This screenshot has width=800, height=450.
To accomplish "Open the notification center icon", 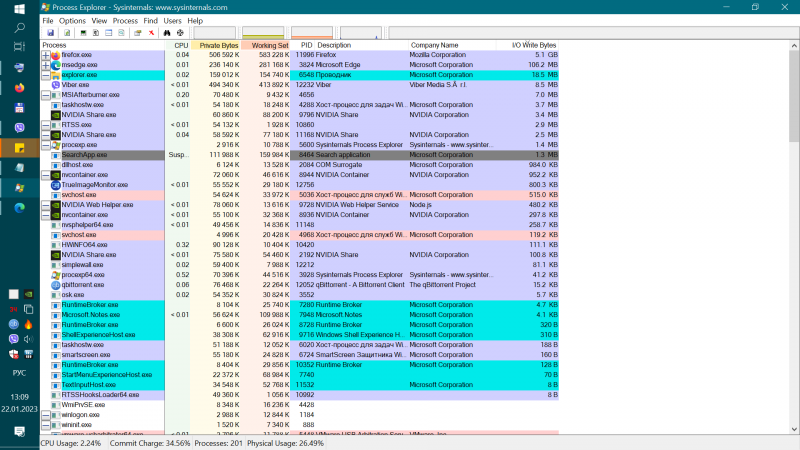I will (x=19, y=432).
